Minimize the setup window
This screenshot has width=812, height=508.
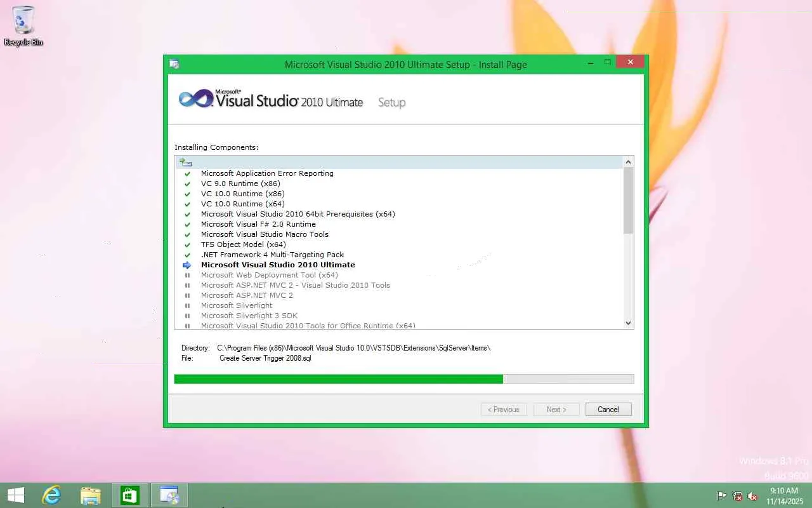(x=591, y=62)
